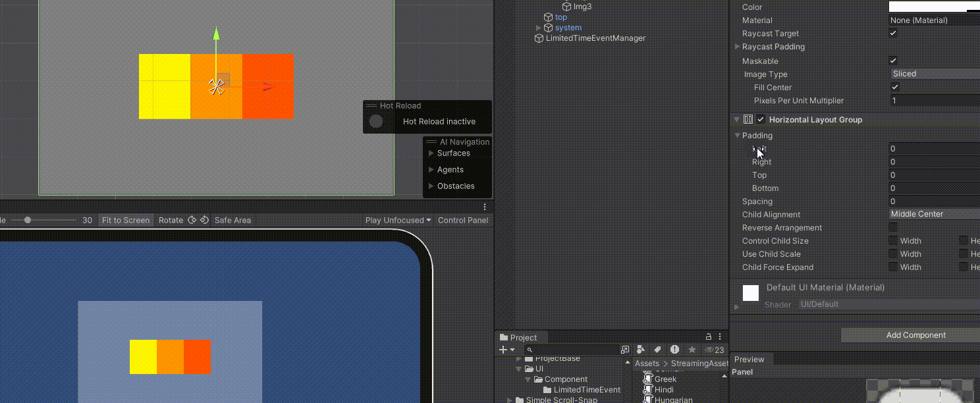Image resolution: width=980 pixels, height=403 pixels.
Task: Click the Img3 cube icon in hierarchy
Action: coord(566,7)
